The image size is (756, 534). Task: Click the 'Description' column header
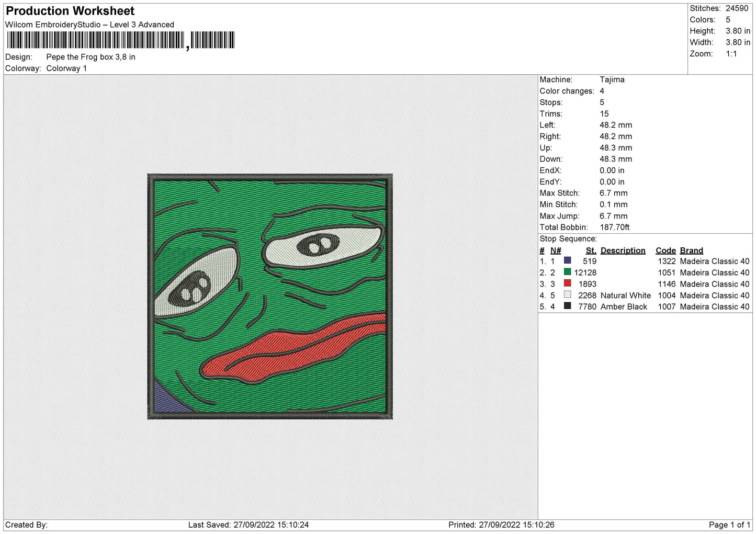click(623, 251)
